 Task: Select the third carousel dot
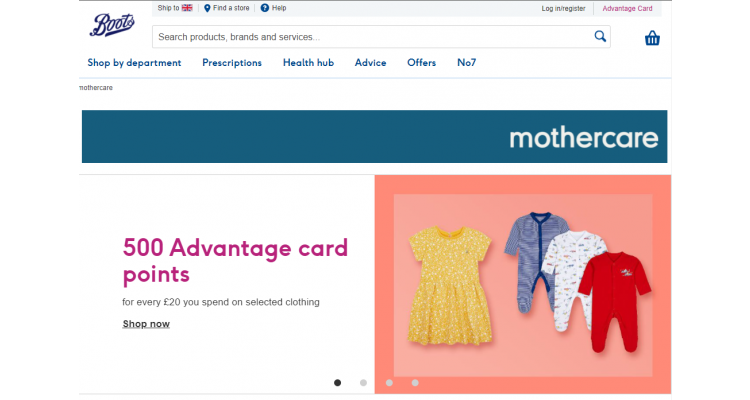[389, 383]
